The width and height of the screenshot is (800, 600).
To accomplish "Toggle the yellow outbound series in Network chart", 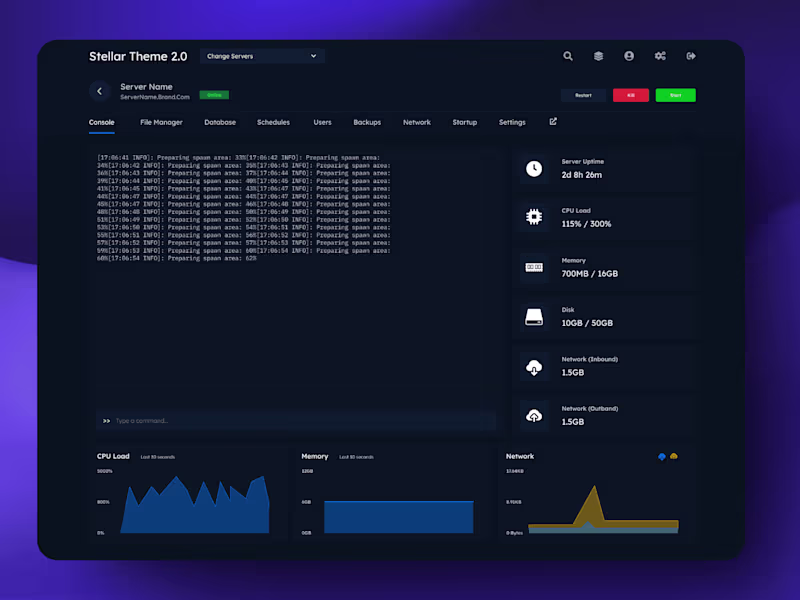I will click(674, 457).
